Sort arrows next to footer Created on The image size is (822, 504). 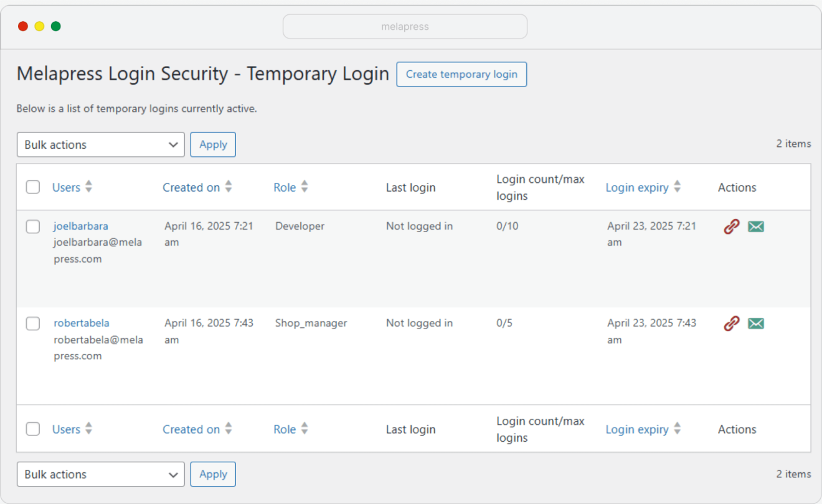tap(229, 429)
